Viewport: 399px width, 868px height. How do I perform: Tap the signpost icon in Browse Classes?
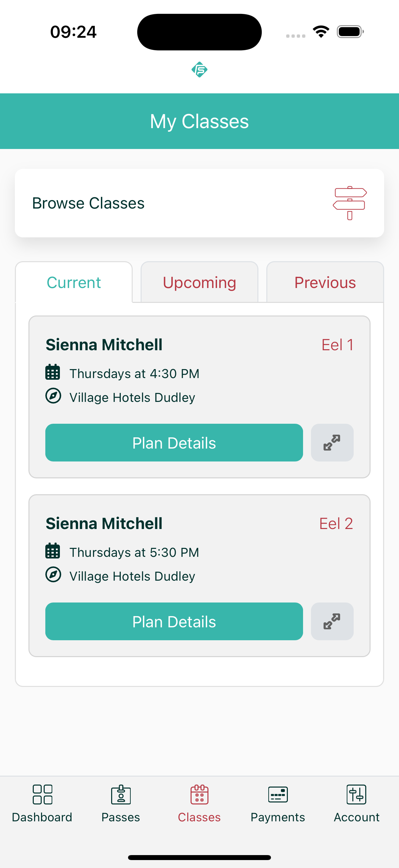click(x=350, y=203)
